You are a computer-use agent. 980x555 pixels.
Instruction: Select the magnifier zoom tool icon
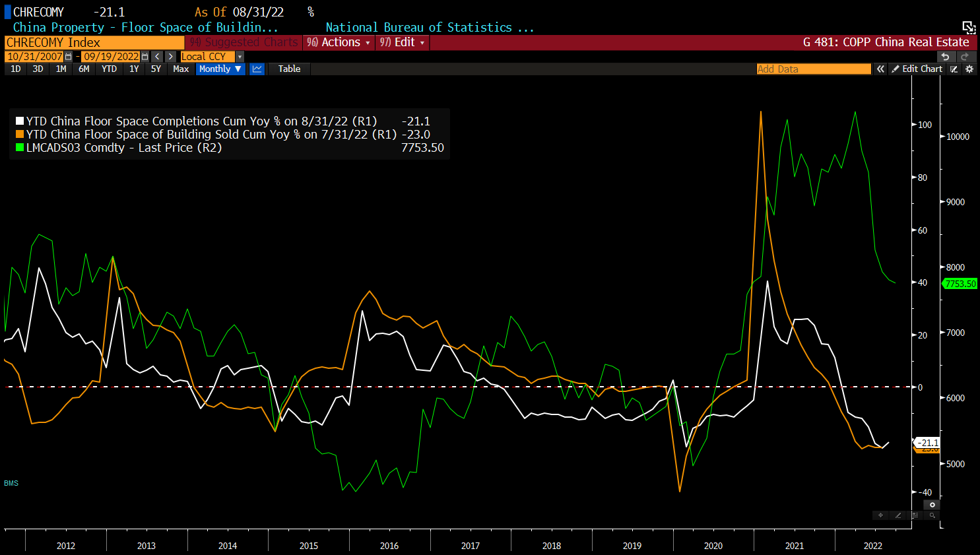click(932, 515)
